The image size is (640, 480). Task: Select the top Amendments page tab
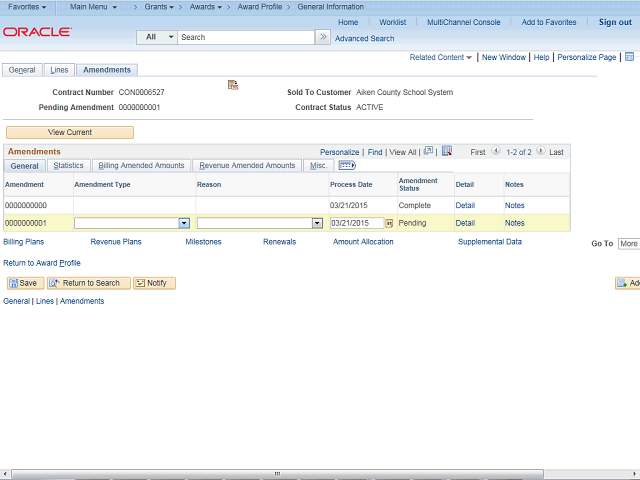(x=107, y=70)
